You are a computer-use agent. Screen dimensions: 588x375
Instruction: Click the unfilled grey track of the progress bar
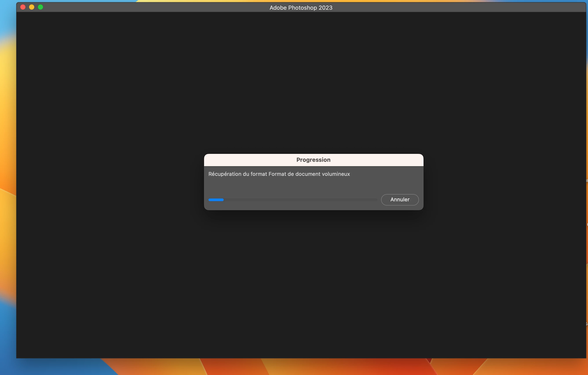pyautogui.click(x=300, y=200)
